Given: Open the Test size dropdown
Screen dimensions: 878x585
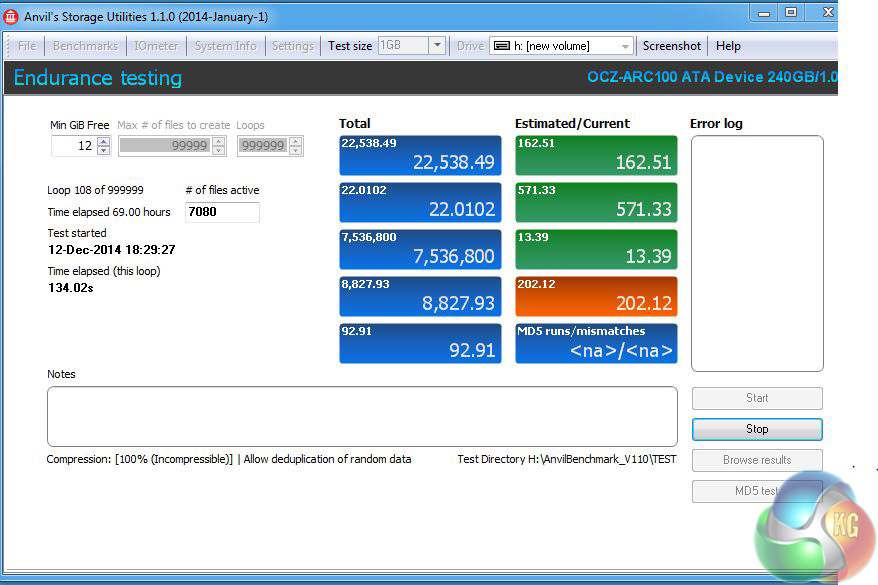Looking at the screenshot, I should [x=437, y=46].
